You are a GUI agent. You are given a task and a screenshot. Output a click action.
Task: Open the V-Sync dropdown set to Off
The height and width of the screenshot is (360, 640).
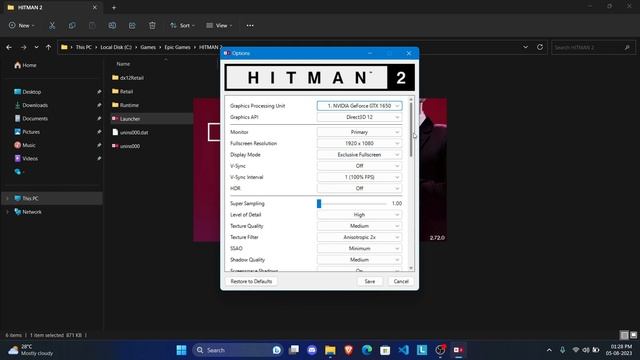click(359, 166)
